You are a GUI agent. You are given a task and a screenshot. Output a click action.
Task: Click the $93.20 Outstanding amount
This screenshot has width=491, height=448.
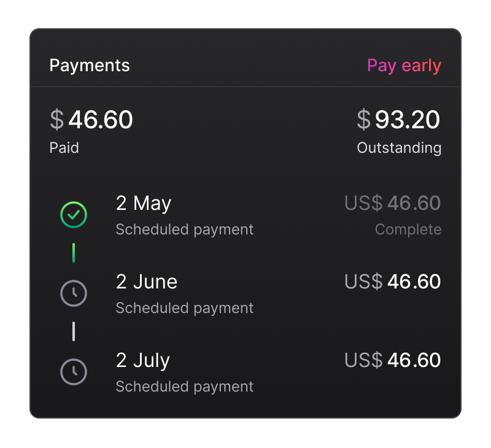coord(398,120)
